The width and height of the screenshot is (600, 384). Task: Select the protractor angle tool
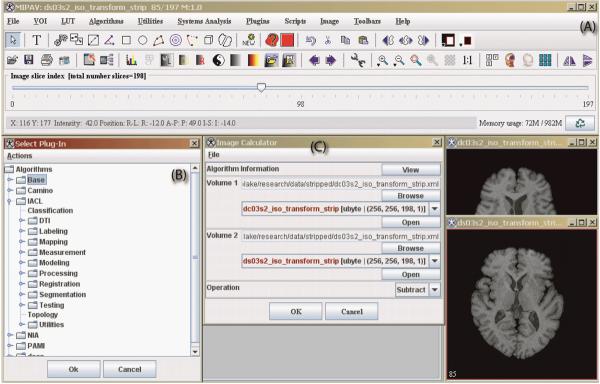[x=109, y=40]
